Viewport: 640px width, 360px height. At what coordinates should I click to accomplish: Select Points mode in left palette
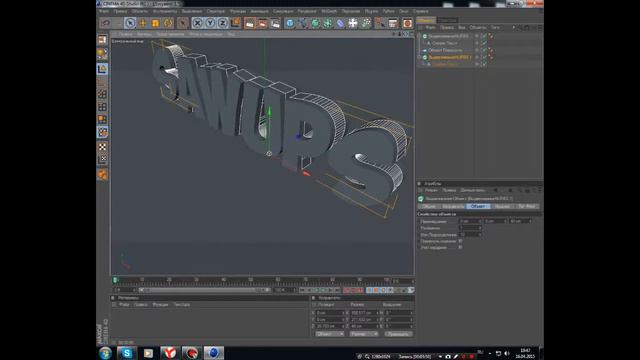[x=102, y=94]
